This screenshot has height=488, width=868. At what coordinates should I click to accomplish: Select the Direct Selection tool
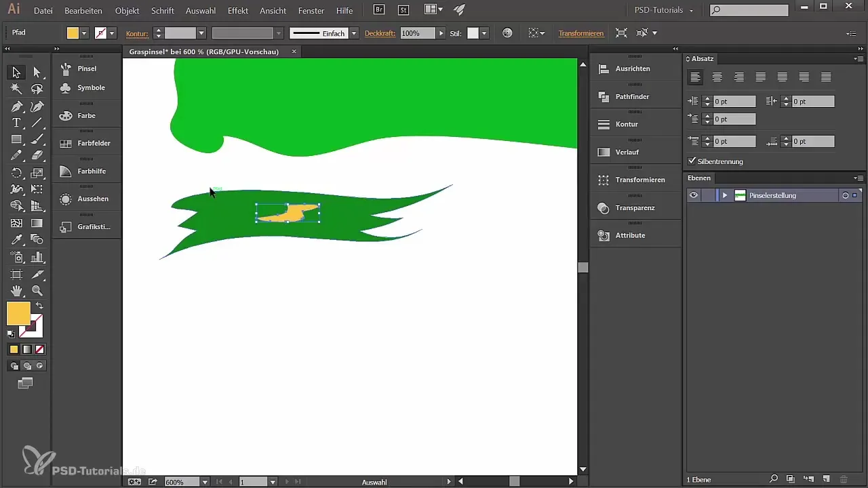click(37, 73)
